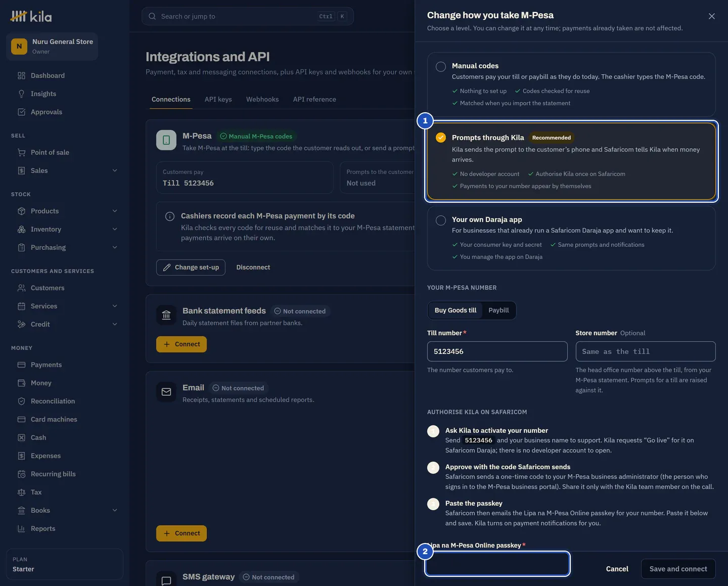The image size is (728, 586).
Task: Click Save and connect
Action: coord(678,569)
